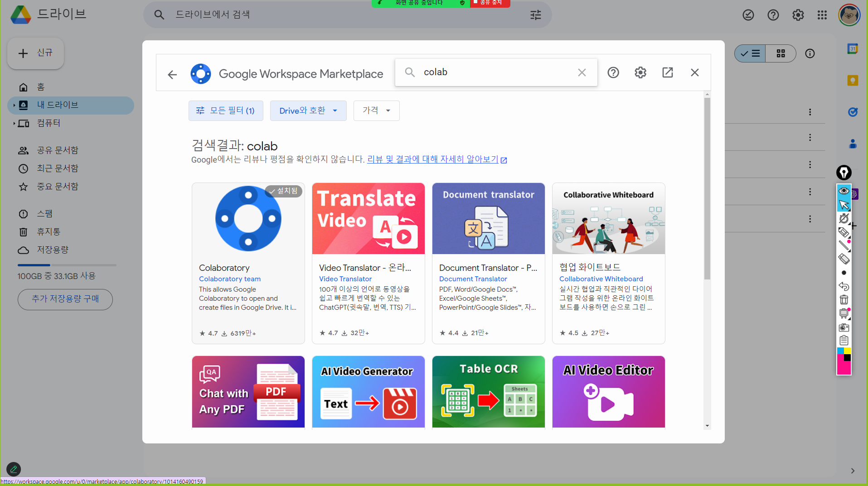Viewport: 868px width, 486px height.
Task: Toggle the eye visibility tool
Action: (844, 191)
